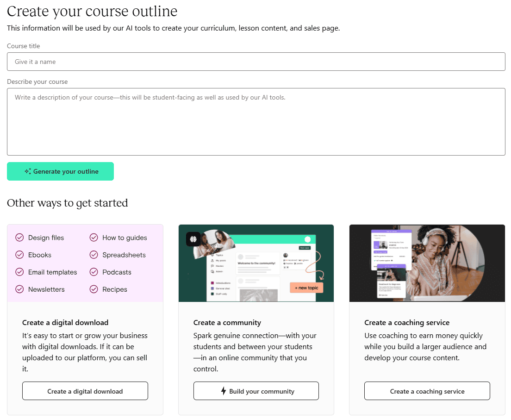
Task: Click Create a digital download button
Action: click(x=85, y=391)
